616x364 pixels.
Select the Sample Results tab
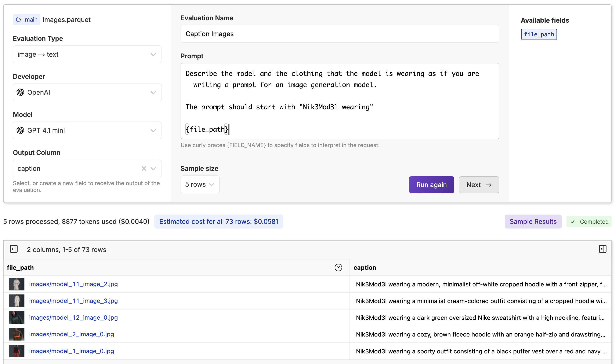(533, 222)
